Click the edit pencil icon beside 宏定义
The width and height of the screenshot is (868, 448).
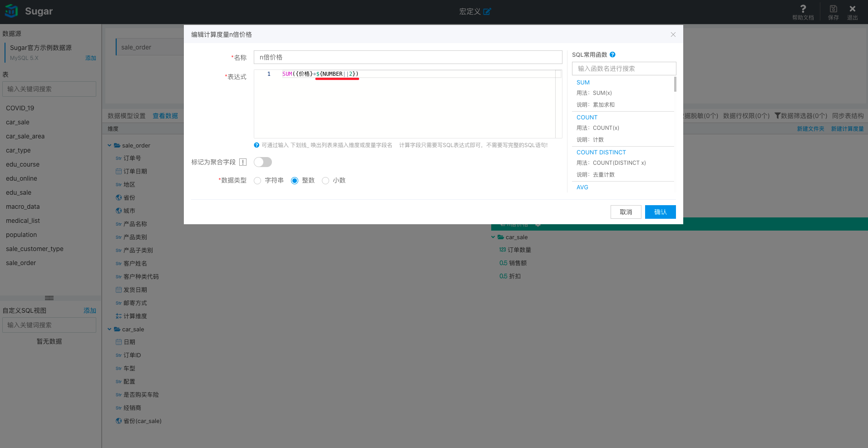[487, 11]
